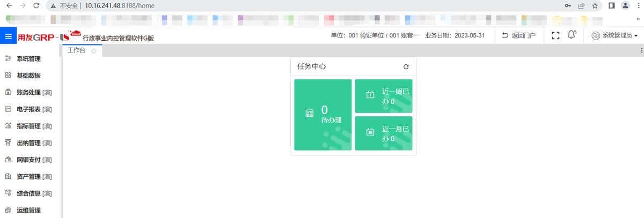Toggle the blue hamburger menu button

8,36
